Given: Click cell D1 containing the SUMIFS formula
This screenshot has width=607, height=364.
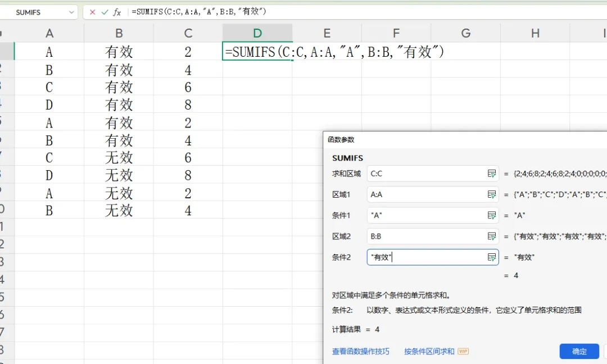Looking at the screenshot, I should 257,51.
